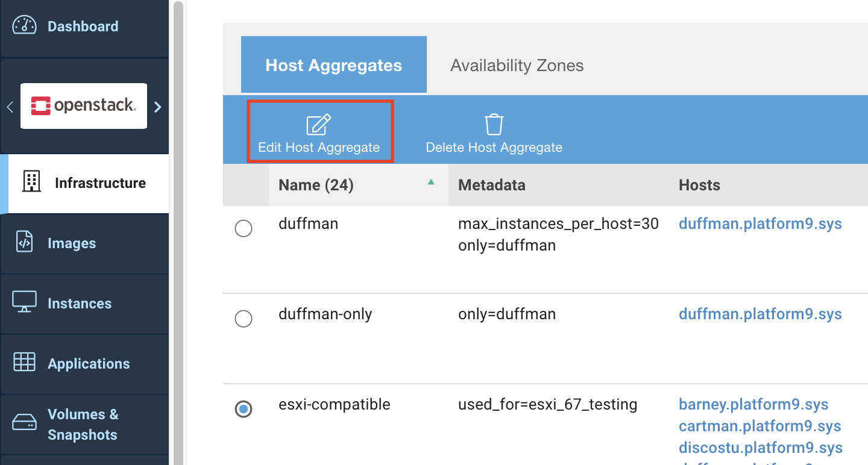Select the esxi-compatible radio button
The width and height of the screenshot is (868, 465).
pyautogui.click(x=244, y=409)
